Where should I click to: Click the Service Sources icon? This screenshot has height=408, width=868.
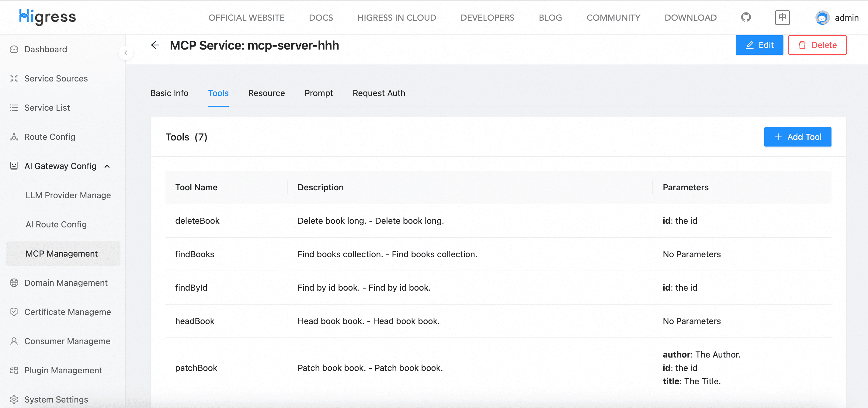(14, 78)
